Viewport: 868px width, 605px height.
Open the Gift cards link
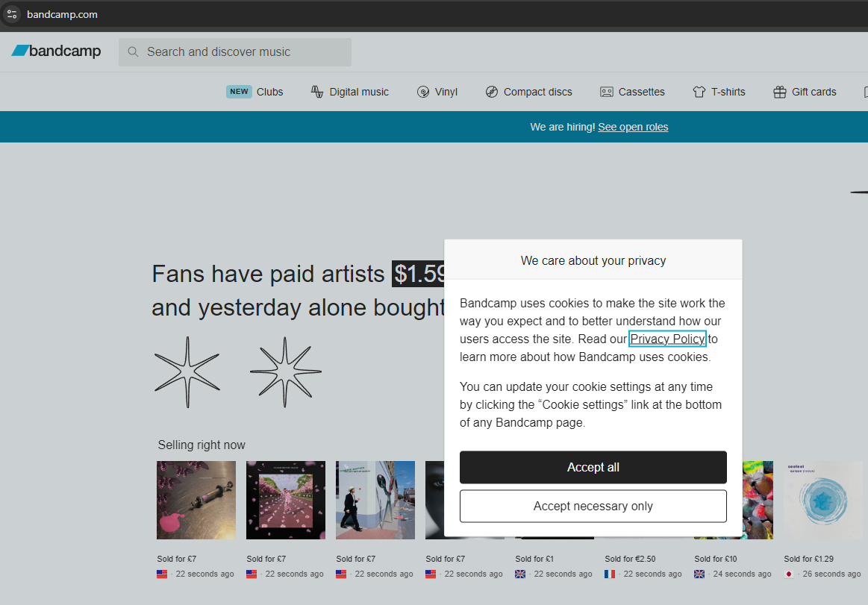coord(814,92)
